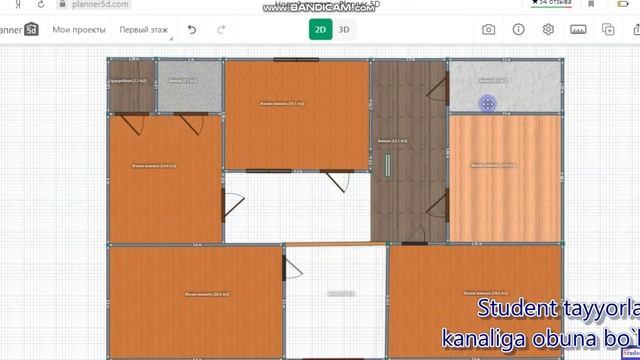Select the radiator object in the corridor
Screen dimensions: 640x360
pos(388,165)
